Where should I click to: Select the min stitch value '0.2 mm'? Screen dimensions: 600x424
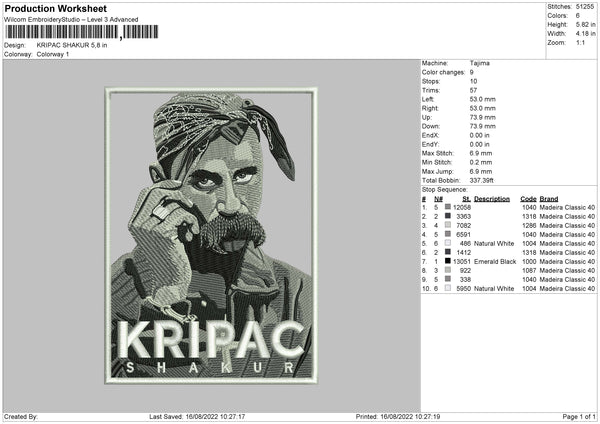(x=481, y=162)
